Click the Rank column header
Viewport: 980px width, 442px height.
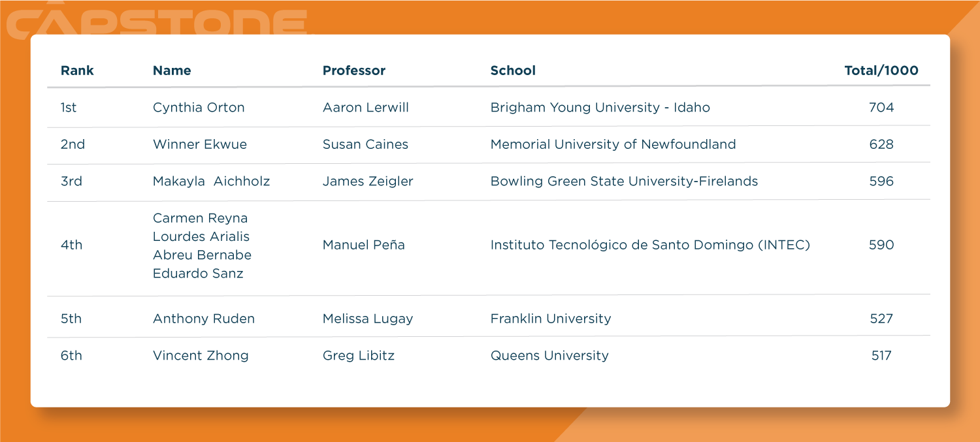pos(77,71)
